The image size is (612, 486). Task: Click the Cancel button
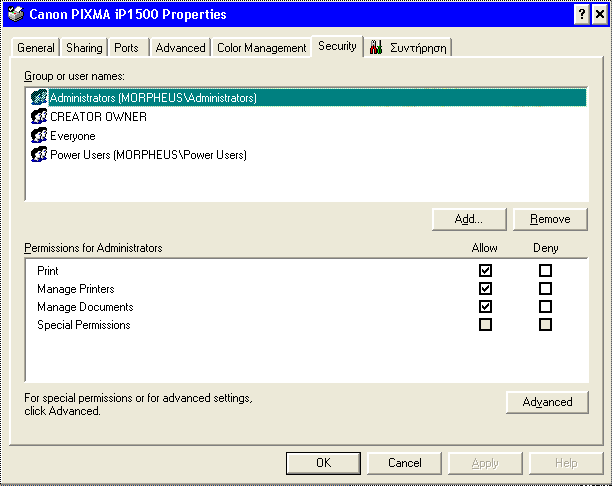pos(404,463)
